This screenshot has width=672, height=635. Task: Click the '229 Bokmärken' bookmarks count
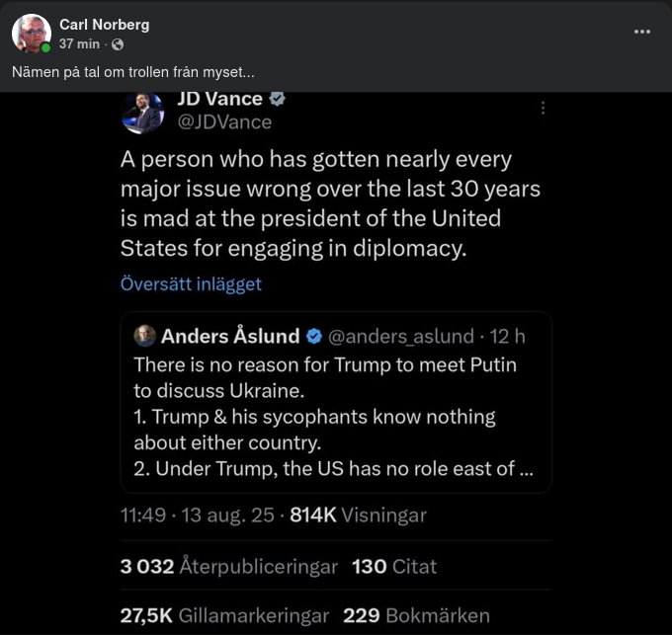pyautogui.click(x=416, y=615)
